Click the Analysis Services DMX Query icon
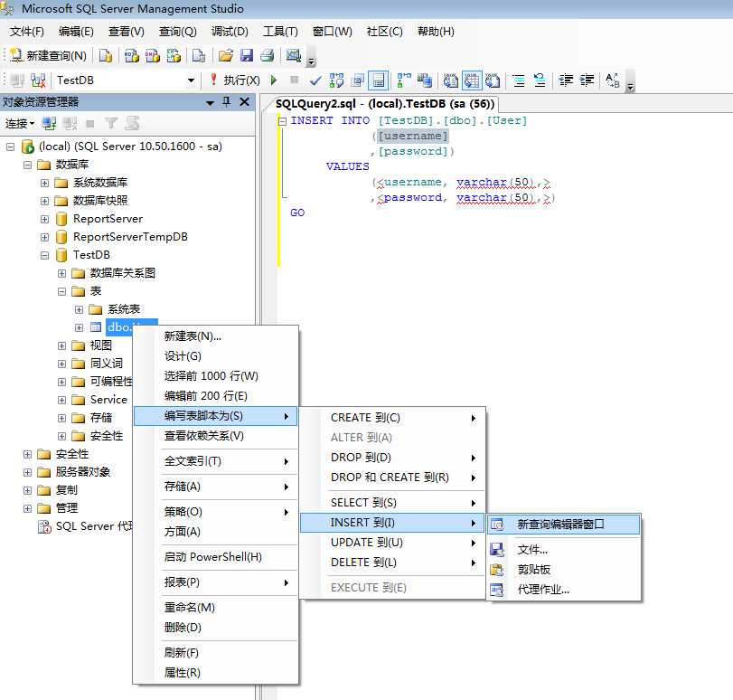 [x=153, y=56]
